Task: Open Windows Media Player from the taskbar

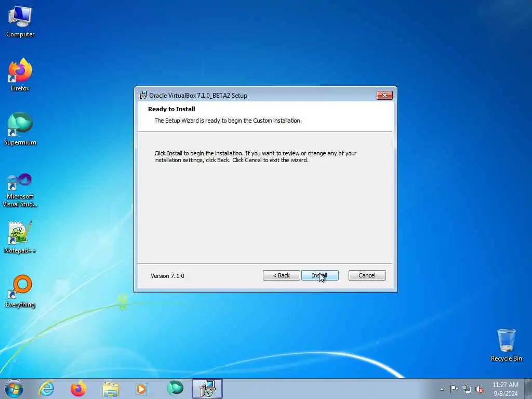Action: point(142,389)
